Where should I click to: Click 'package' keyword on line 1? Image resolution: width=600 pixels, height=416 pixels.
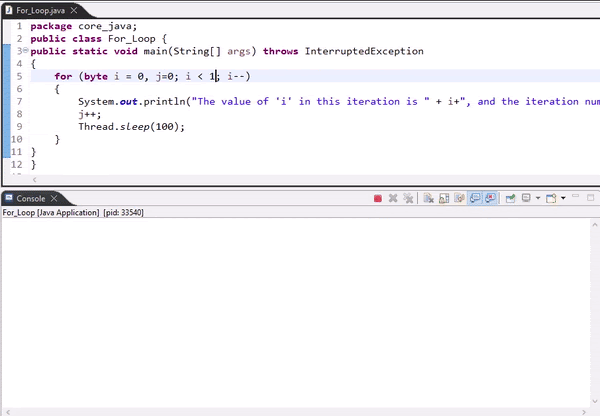coord(51,26)
